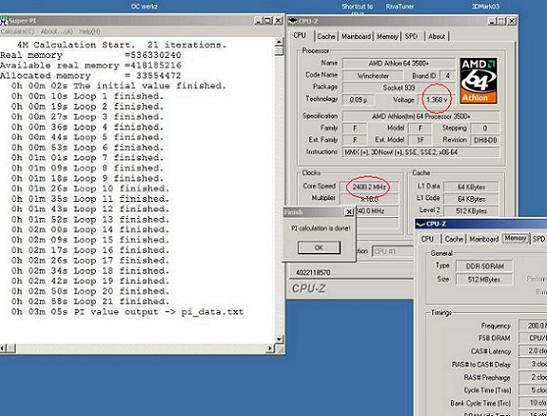Open the Calculate menu in Super PI

tap(17, 32)
